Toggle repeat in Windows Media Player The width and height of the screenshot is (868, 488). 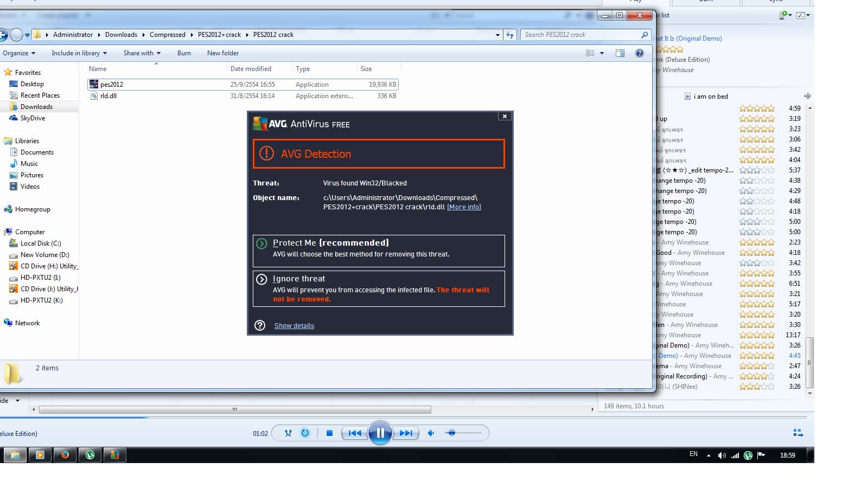(305, 433)
